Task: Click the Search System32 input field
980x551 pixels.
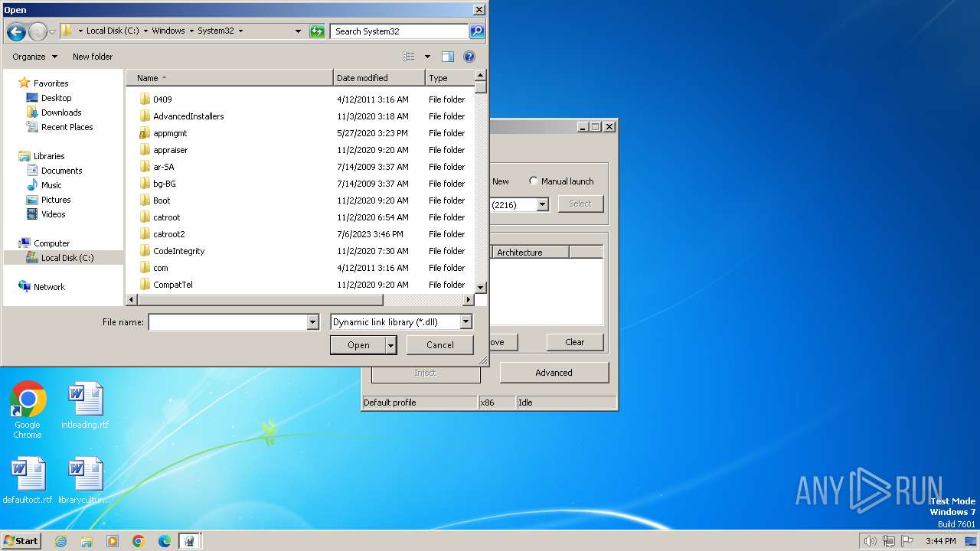Action: (x=400, y=31)
